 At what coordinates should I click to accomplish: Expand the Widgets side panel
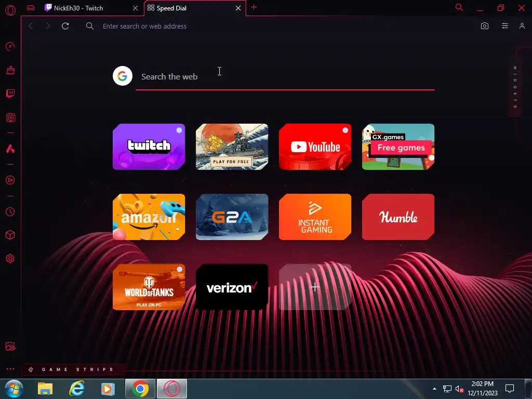[x=515, y=87]
